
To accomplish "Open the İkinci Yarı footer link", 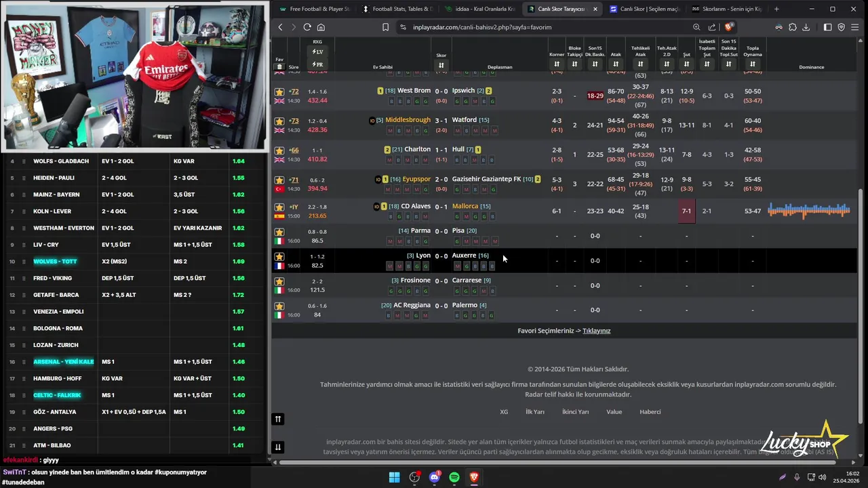I will (x=575, y=411).
